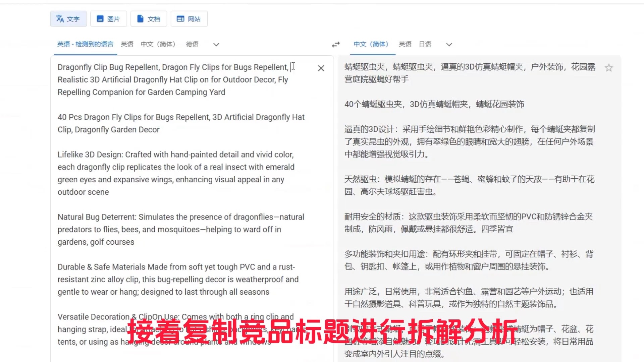This screenshot has height=362, width=644.
Task: Switch to 文档 document translation mode
Action: 149,19
